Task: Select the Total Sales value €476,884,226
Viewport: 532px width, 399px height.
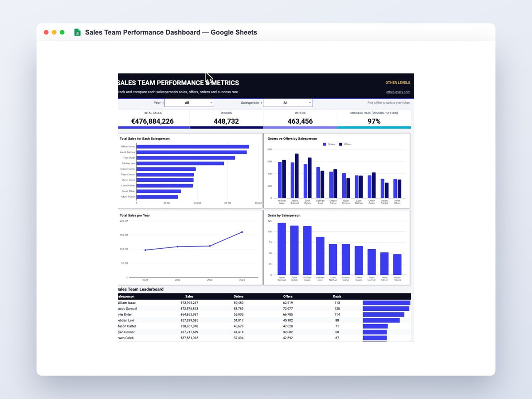Action: coord(153,121)
